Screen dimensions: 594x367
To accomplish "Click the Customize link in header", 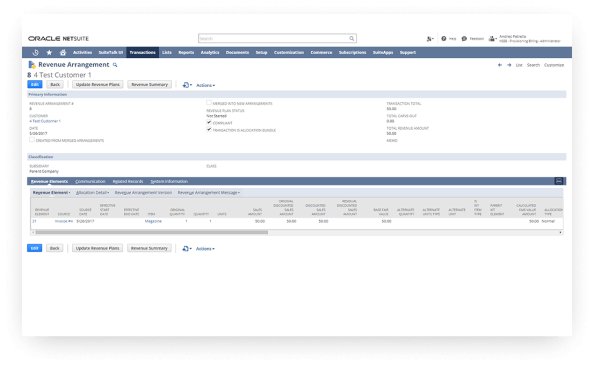I will click(x=554, y=65).
